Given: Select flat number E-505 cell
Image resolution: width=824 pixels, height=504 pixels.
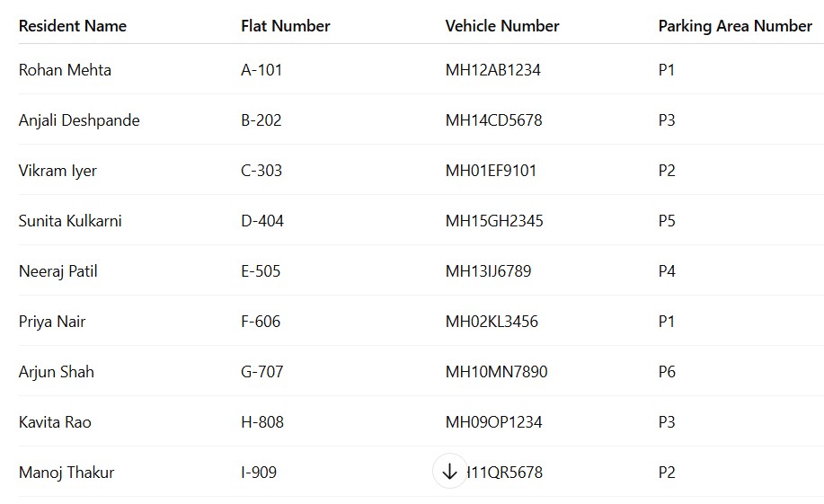Looking at the screenshot, I should pos(261,271).
